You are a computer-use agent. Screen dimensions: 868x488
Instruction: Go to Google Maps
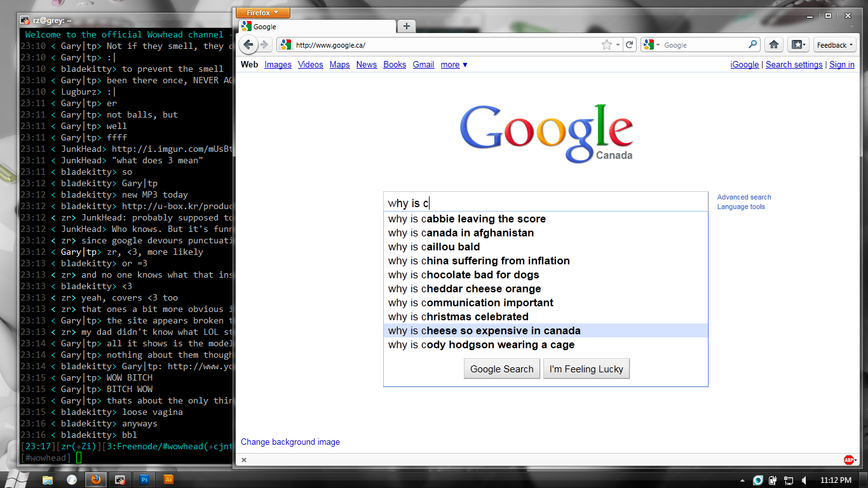[x=339, y=64]
